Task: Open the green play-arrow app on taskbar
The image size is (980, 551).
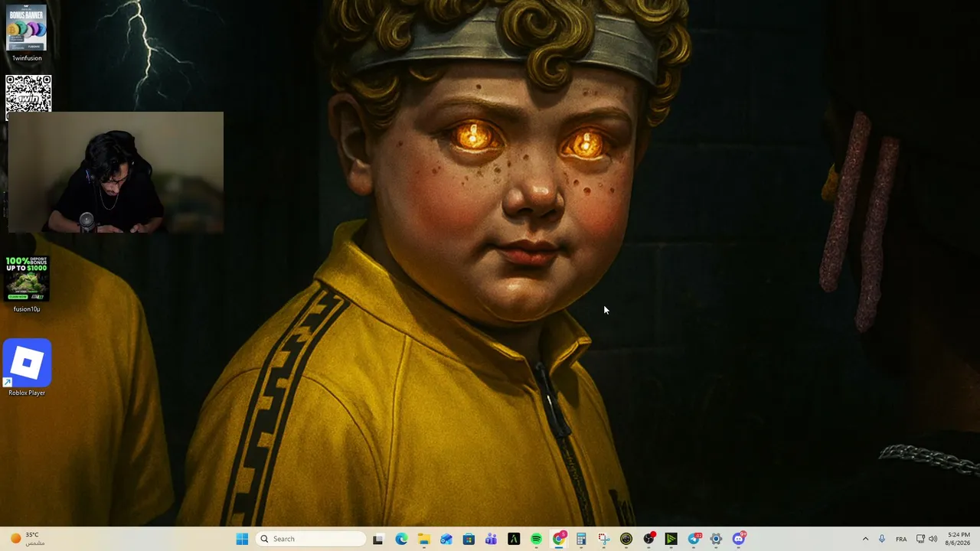Action: point(671,539)
